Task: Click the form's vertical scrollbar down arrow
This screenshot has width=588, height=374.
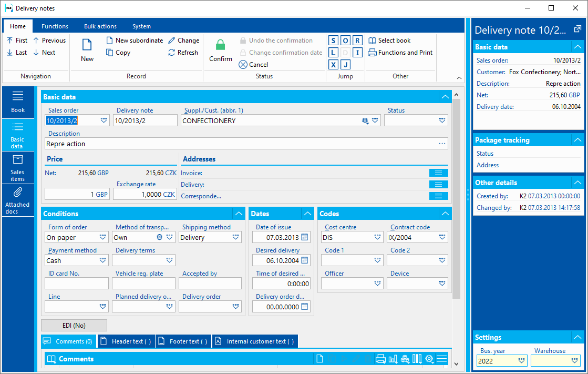Action: click(x=456, y=363)
